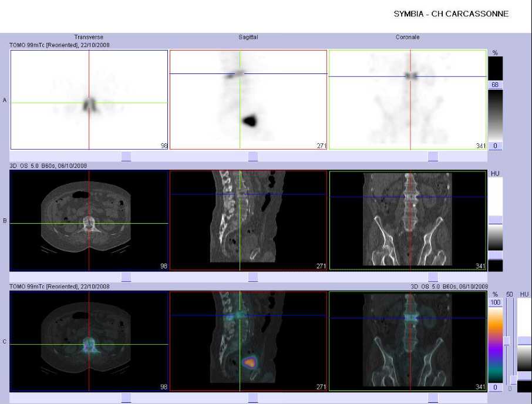The height and width of the screenshot is (404, 532).
Task: Click slice number 341 in row B coronal
Action: [x=481, y=266]
